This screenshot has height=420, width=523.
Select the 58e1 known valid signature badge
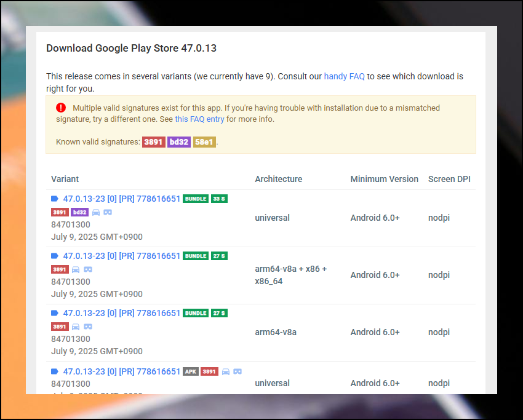(204, 142)
